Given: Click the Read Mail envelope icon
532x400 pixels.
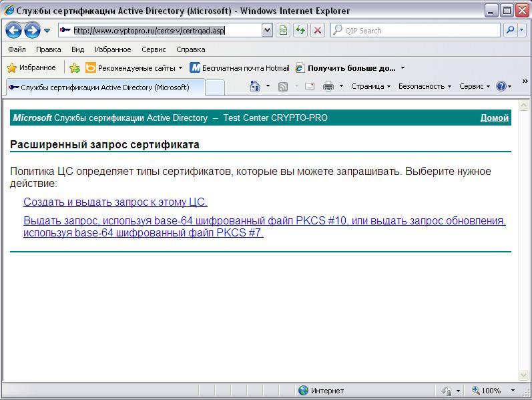Looking at the screenshot, I should tap(310, 86).
